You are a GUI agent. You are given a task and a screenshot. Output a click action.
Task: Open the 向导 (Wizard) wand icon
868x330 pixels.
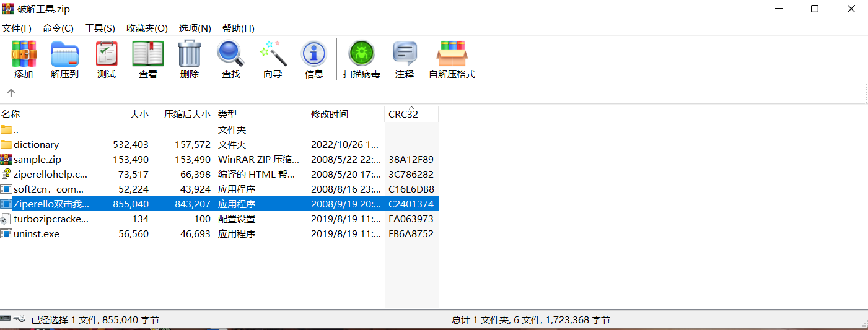[273, 54]
